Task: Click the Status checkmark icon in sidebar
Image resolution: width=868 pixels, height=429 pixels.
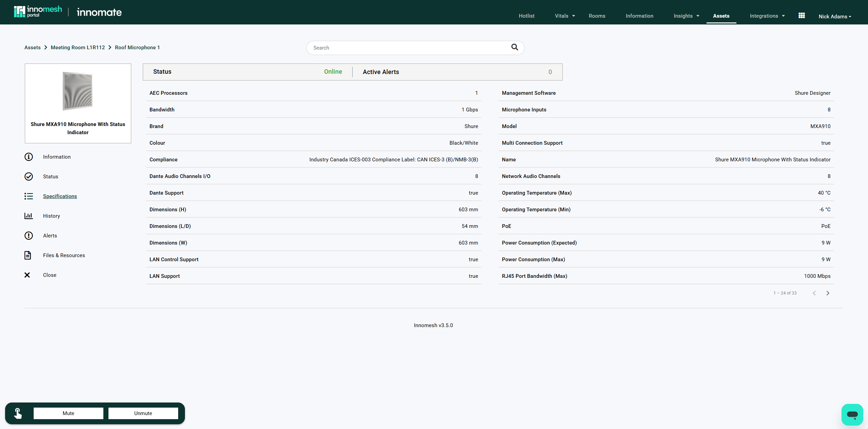Action: pyautogui.click(x=29, y=176)
